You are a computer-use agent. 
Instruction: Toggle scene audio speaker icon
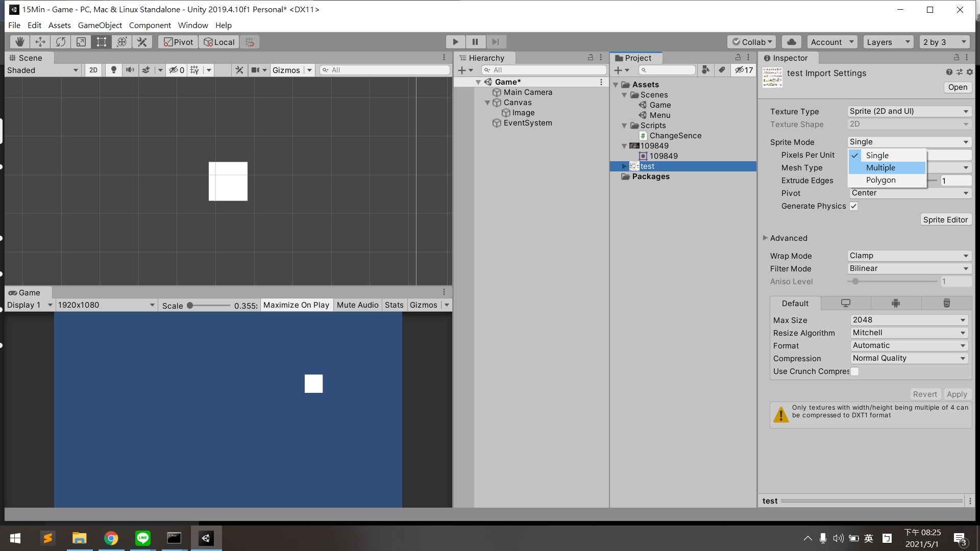(130, 70)
